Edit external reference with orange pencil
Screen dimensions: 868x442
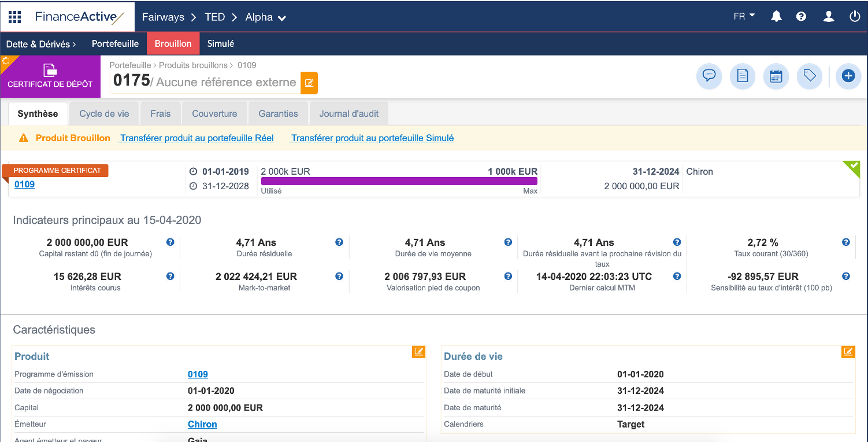309,83
